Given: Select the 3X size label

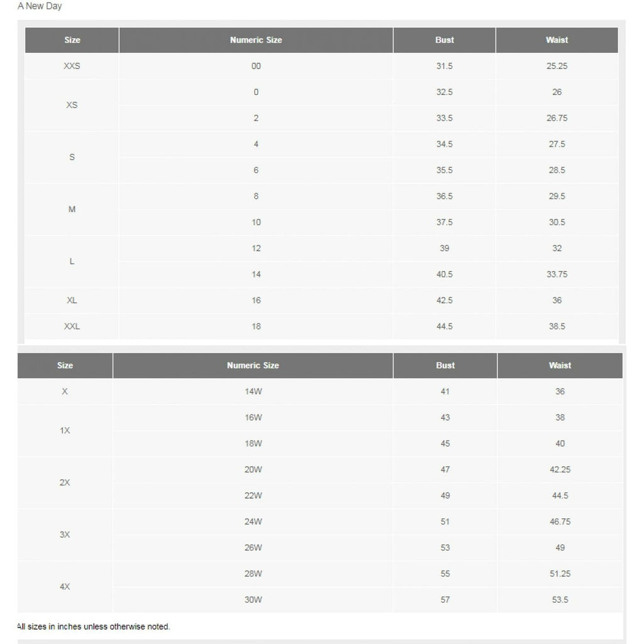Looking at the screenshot, I should tap(65, 535).
